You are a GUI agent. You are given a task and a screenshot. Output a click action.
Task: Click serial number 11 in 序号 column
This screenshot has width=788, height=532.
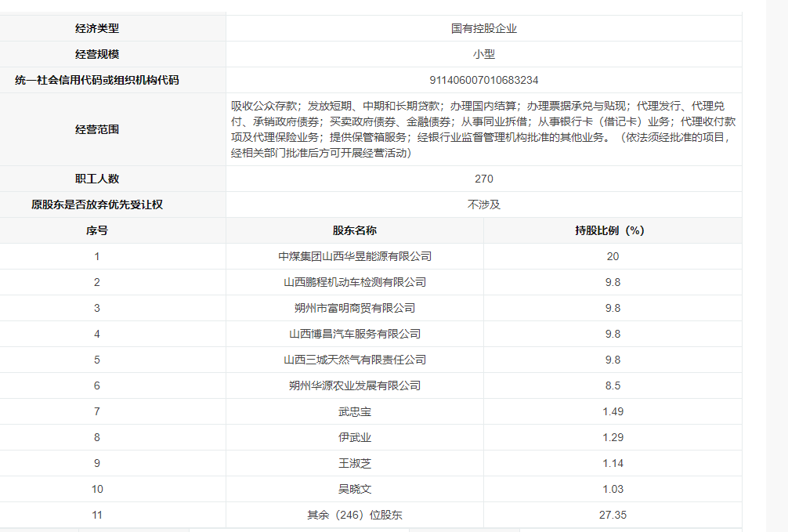click(97, 515)
